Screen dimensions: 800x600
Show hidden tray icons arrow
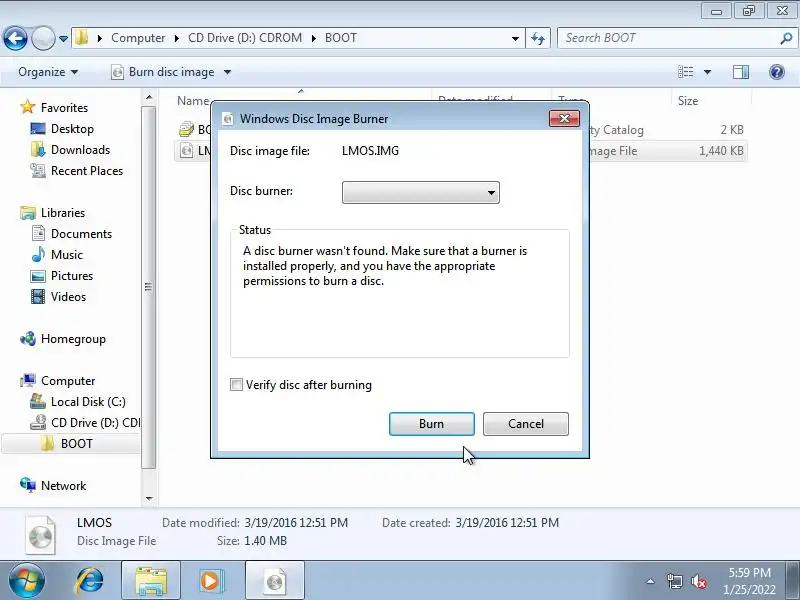coord(651,581)
